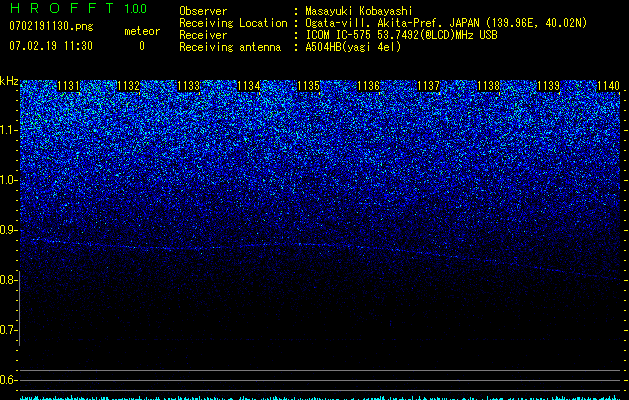Click time marker 1131 on spectrogram

(x=69, y=86)
